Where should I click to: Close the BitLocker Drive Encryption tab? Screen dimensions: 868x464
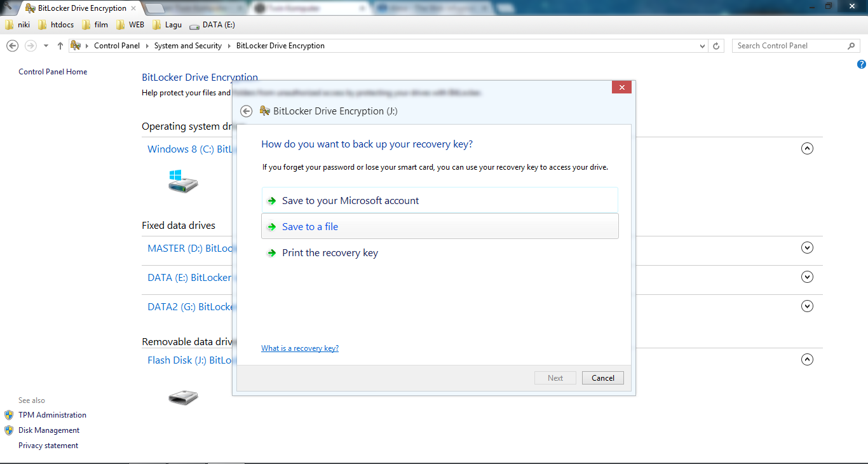(x=133, y=8)
